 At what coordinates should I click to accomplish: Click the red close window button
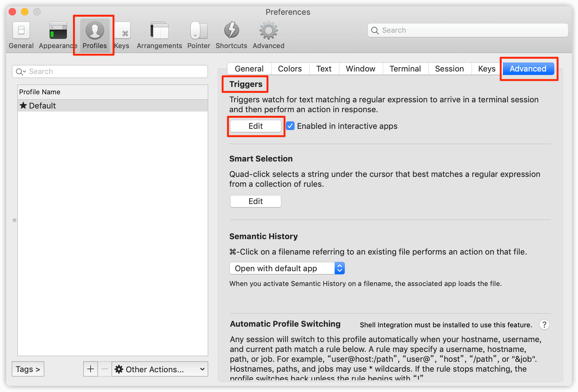pyautogui.click(x=12, y=12)
